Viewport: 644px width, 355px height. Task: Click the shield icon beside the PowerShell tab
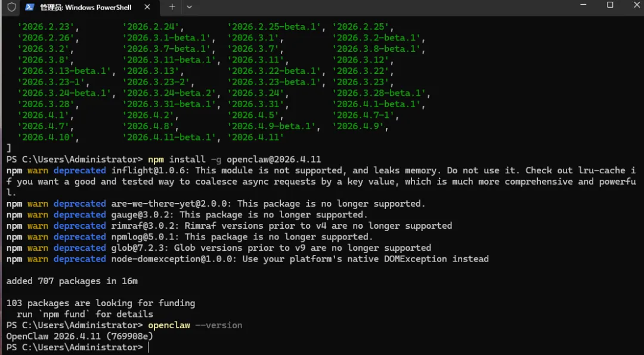(x=11, y=7)
